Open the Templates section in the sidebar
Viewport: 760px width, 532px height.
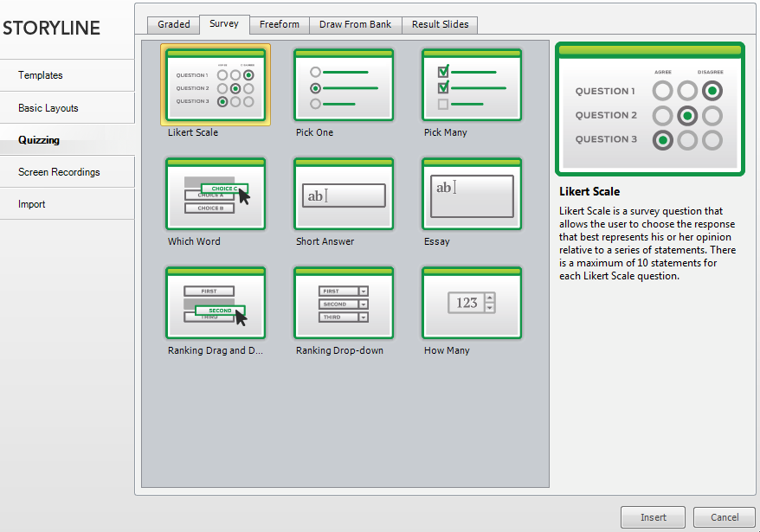(x=41, y=75)
